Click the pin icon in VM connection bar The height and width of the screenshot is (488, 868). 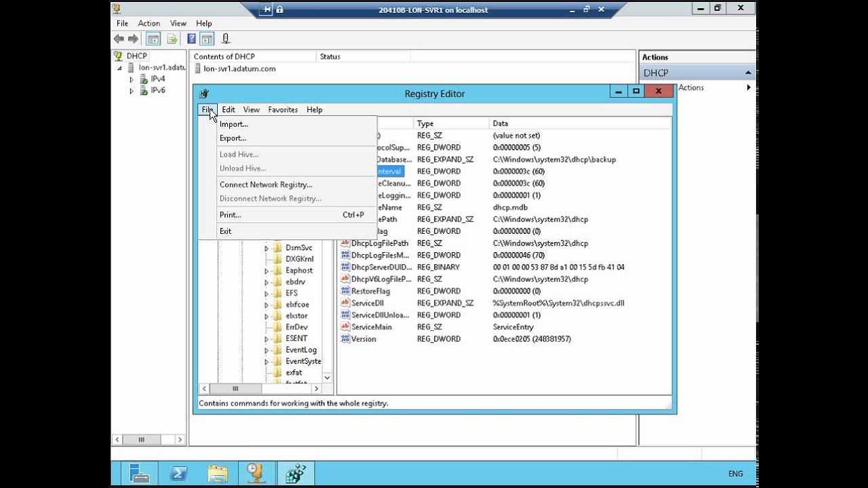(267, 9)
